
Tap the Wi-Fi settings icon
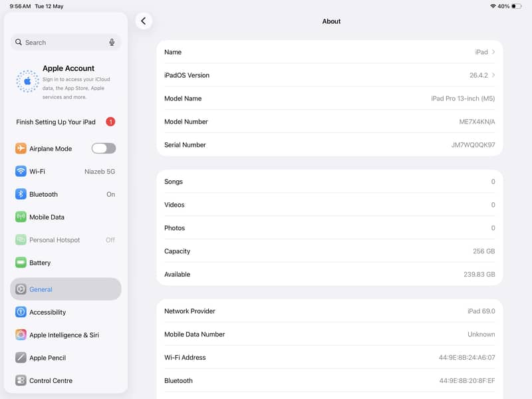21,171
